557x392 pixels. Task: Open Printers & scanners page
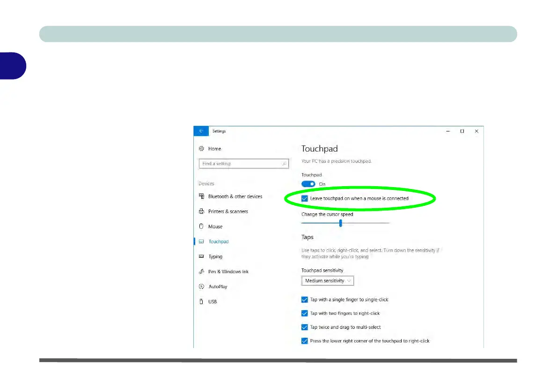[x=228, y=211]
